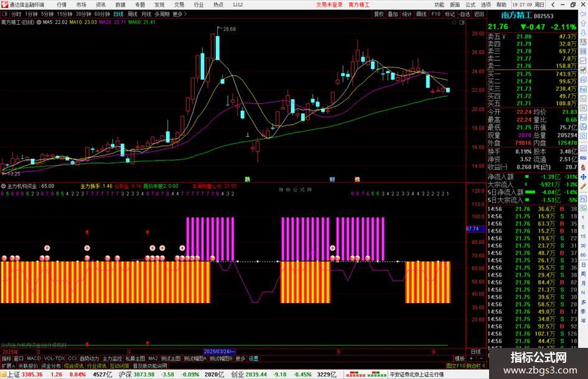Viewport: 588px width, 379px height.
Task: Click the RSI indicator icon in right sidebar
Action: (583, 158)
